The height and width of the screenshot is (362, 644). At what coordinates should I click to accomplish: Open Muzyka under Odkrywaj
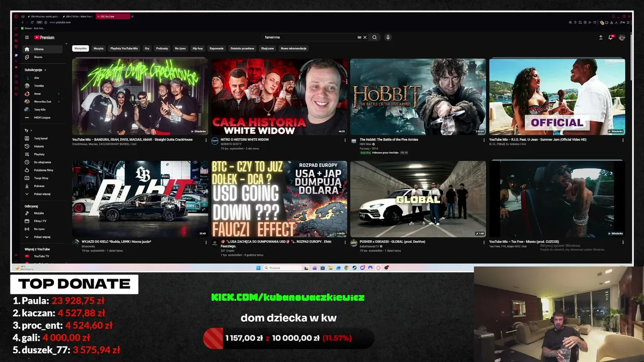(x=42, y=213)
